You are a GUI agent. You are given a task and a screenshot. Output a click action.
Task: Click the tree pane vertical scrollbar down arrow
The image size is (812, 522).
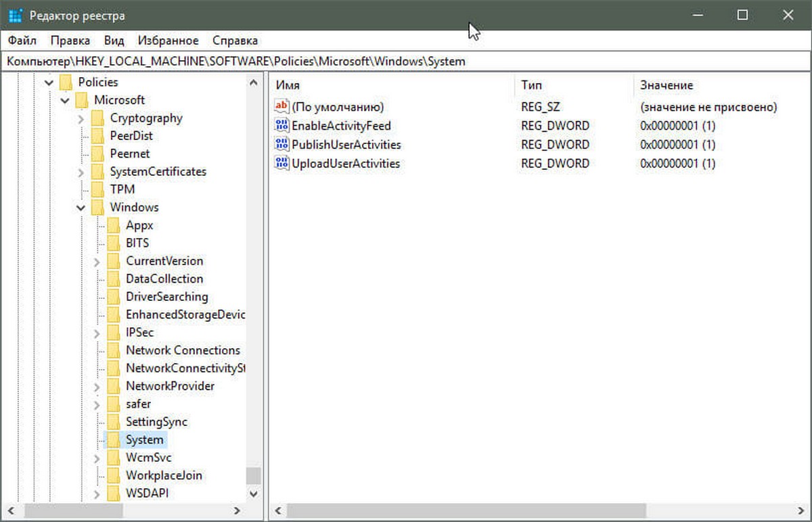click(254, 494)
